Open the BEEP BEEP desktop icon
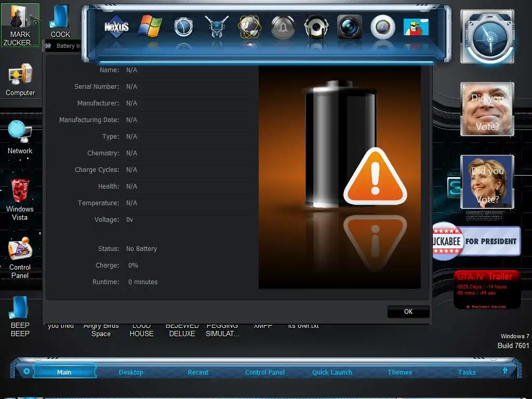 coord(20,316)
